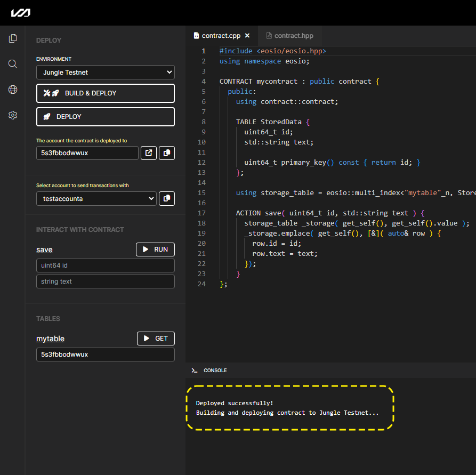Focus the mytable scope field 5s3fbbodwwux
The image size is (476, 475).
point(106,355)
